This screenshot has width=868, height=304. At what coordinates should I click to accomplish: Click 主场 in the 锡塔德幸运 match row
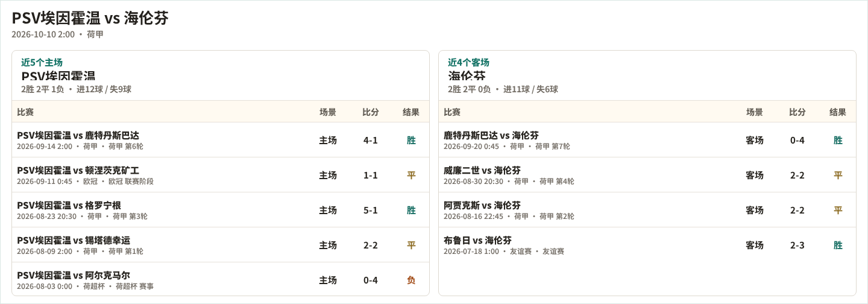click(x=328, y=245)
